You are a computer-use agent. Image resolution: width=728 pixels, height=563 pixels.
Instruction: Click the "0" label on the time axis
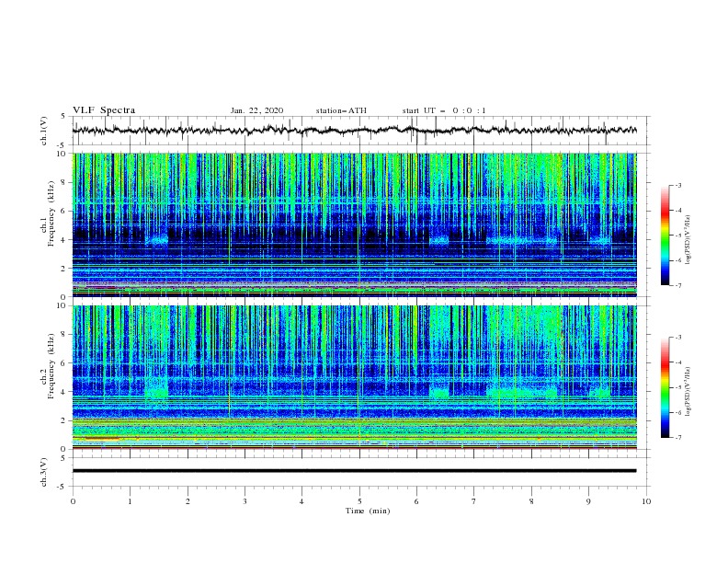[x=73, y=501]
